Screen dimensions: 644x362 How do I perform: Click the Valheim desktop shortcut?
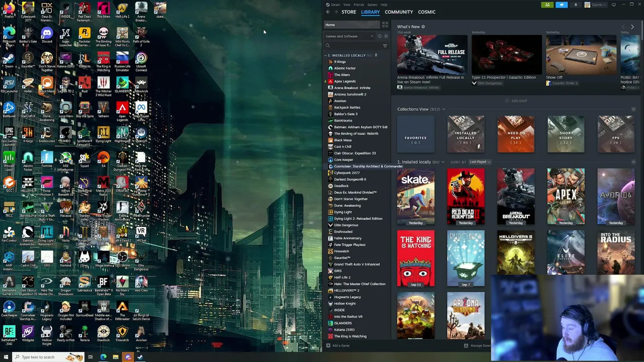click(103, 110)
